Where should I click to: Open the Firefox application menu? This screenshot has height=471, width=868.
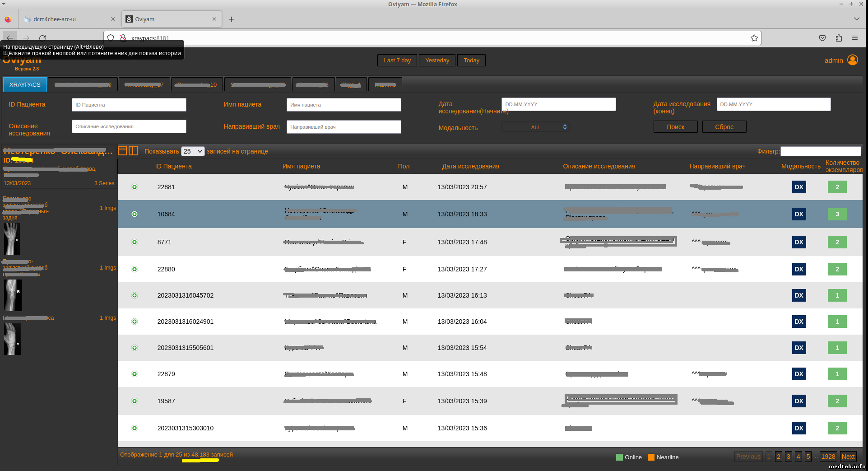855,38
